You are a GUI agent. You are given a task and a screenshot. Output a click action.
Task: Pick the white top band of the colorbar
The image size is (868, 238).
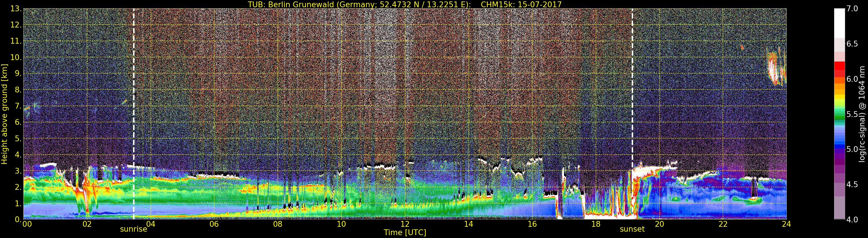[839, 23]
